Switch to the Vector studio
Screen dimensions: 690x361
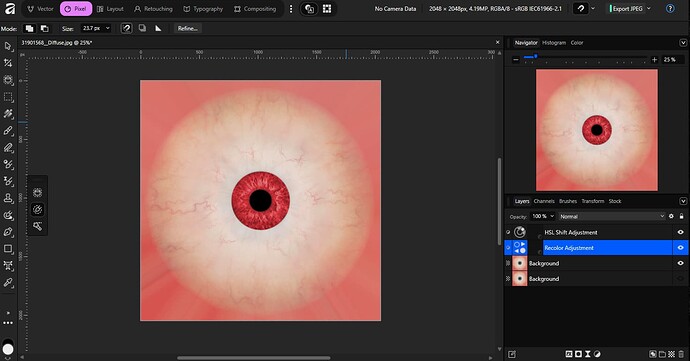click(x=40, y=9)
